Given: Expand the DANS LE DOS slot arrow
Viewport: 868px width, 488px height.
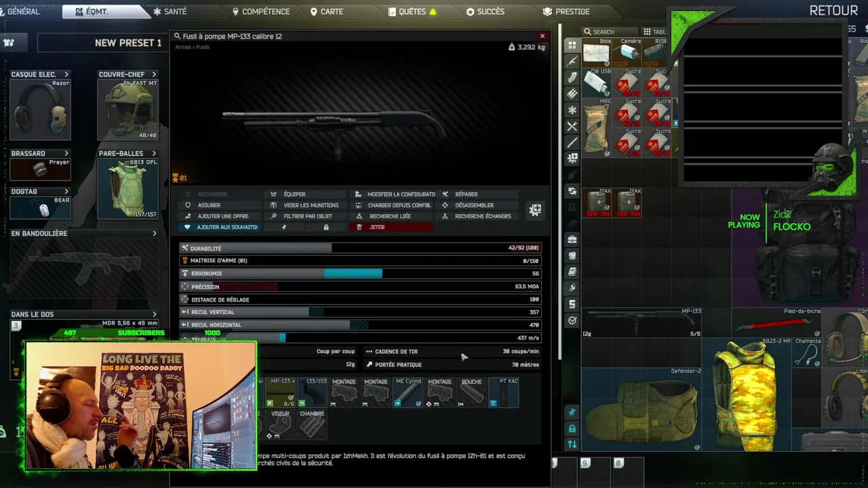Looking at the screenshot, I should pos(154,314).
